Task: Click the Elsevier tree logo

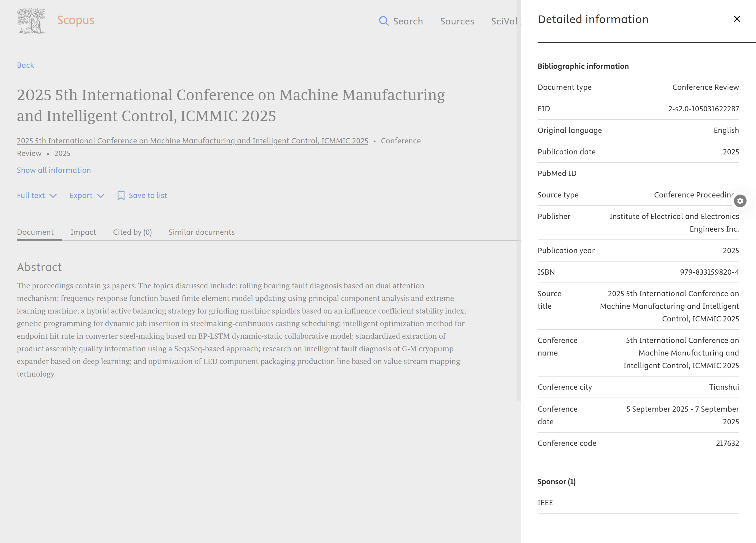Action: (31, 21)
